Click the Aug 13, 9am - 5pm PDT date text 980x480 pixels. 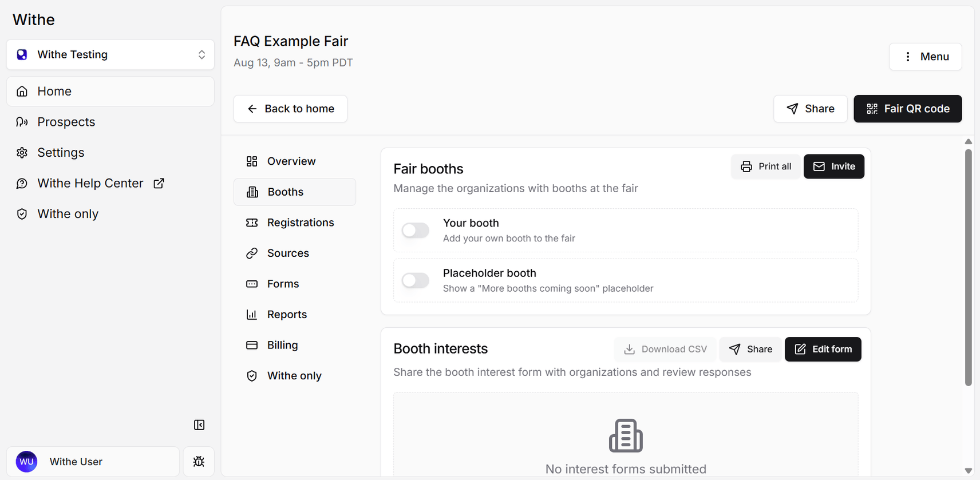click(x=293, y=63)
